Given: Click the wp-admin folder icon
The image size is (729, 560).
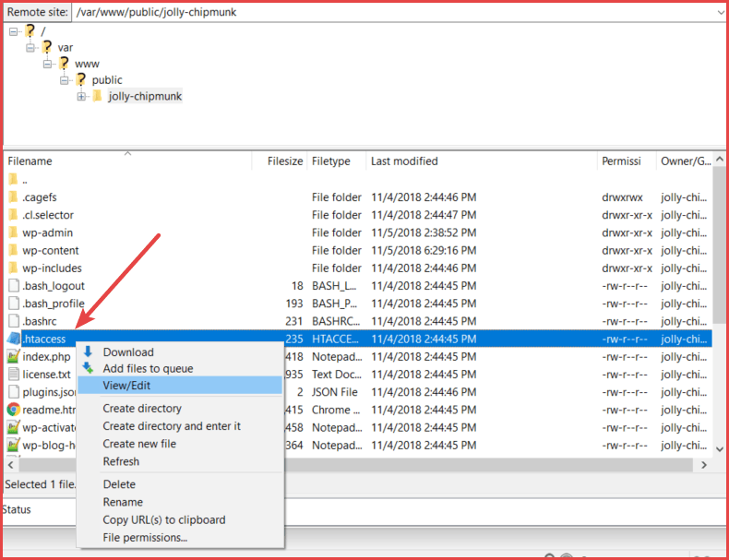Looking at the screenshot, I should coord(13,232).
